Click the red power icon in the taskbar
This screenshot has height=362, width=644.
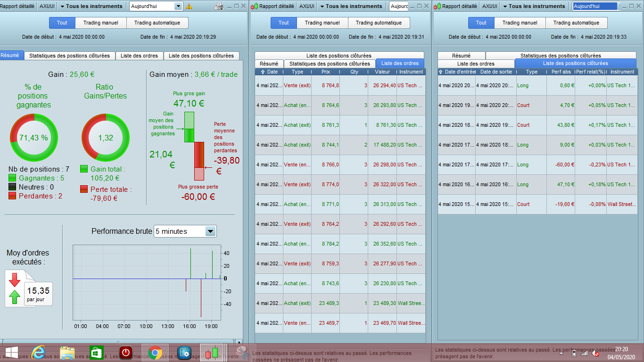tap(125, 353)
